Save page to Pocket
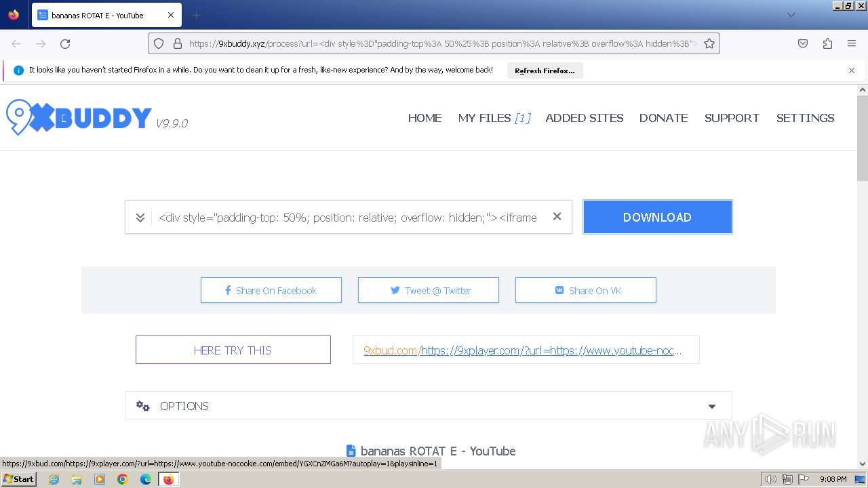The height and width of the screenshot is (488, 868). coord(803,43)
